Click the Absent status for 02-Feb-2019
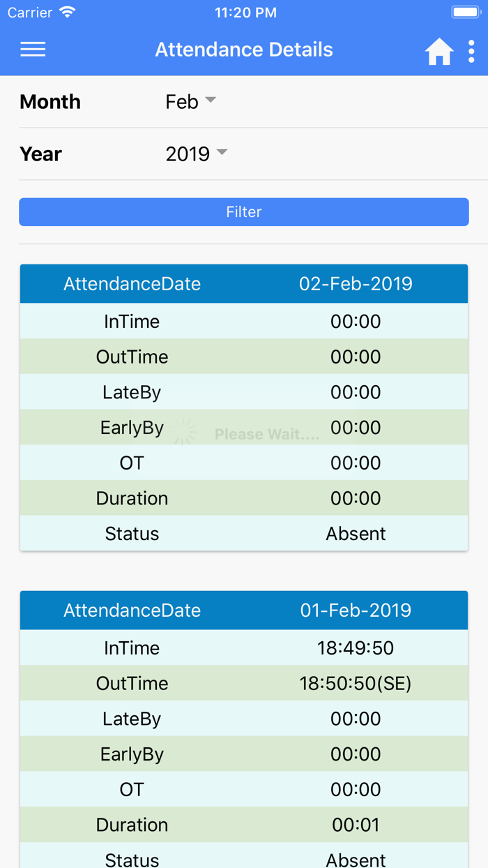 (x=356, y=533)
